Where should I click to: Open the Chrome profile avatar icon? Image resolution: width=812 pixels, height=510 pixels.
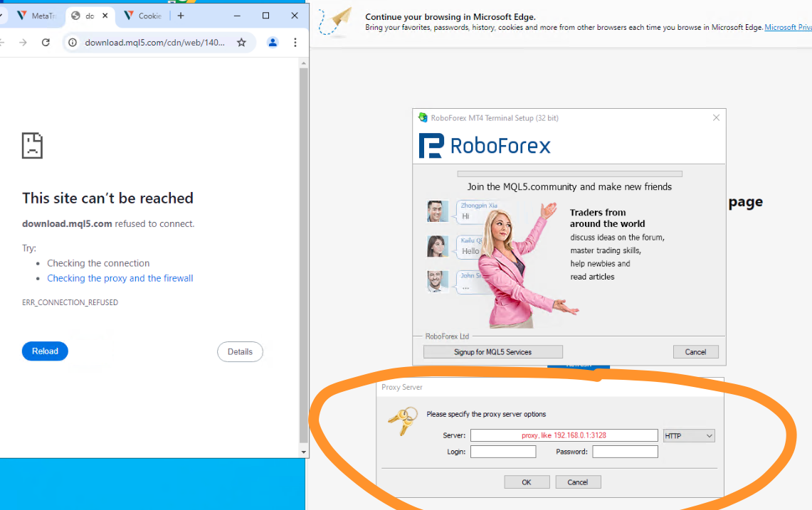pyautogui.click(x=273, y=43)
